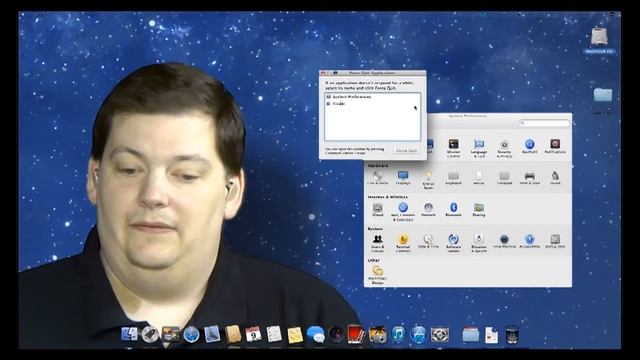Image resolution: width=640 pixels, height=360 pixels.
Task: Open App Store from the Dock
Action: tap(419, 334)
